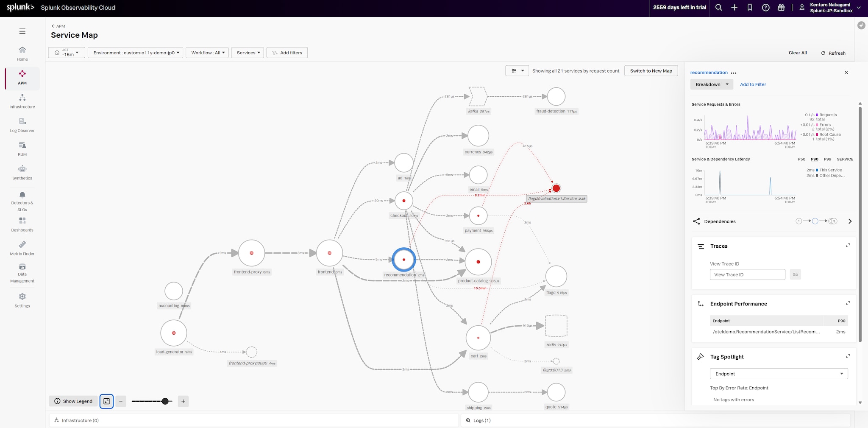Open the Workflow: All dropdown
This screenshot has width=868, height=428.
(207, 53)
